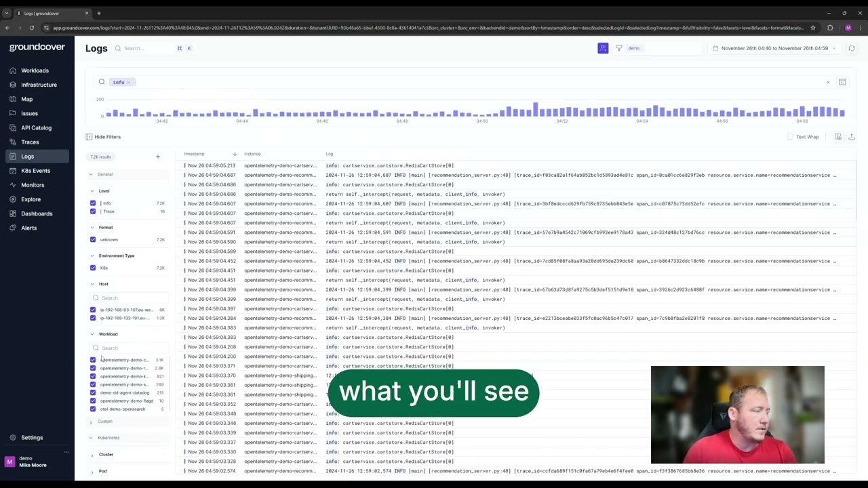Open API Catalog
Viewport: 868px width, 488px height.
click(36, 127)
